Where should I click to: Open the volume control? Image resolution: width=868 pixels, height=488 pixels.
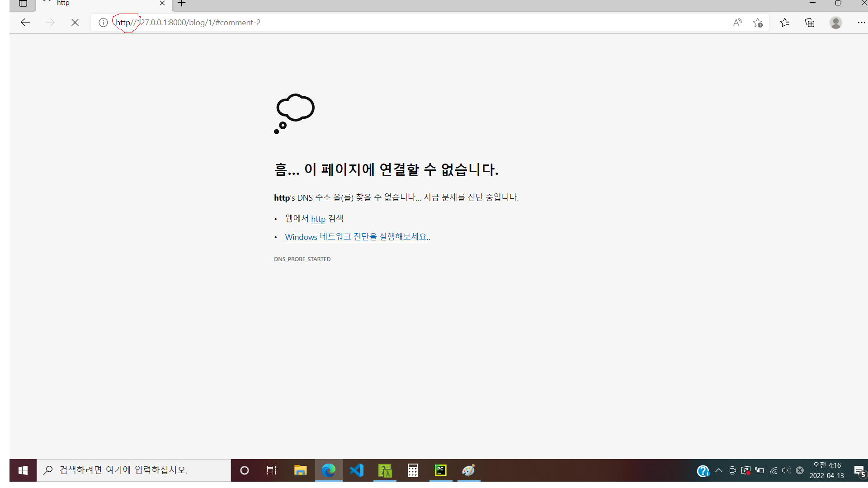(787, 470)
